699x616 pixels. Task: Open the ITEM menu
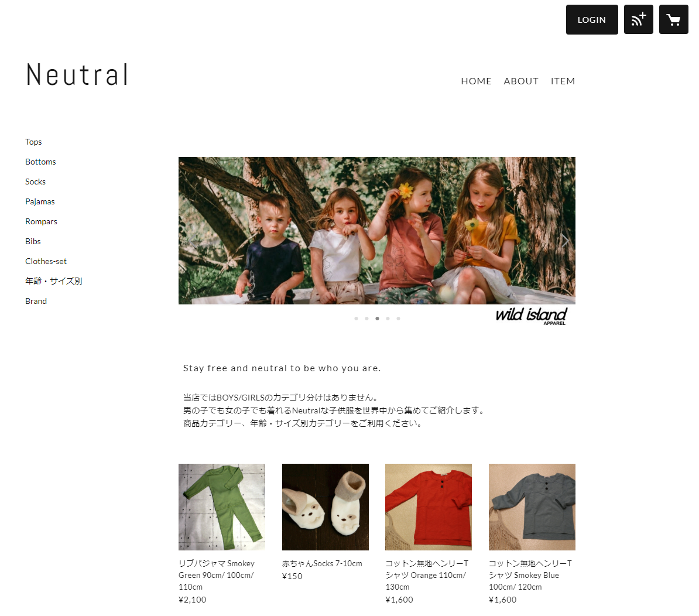click(563, 81)
